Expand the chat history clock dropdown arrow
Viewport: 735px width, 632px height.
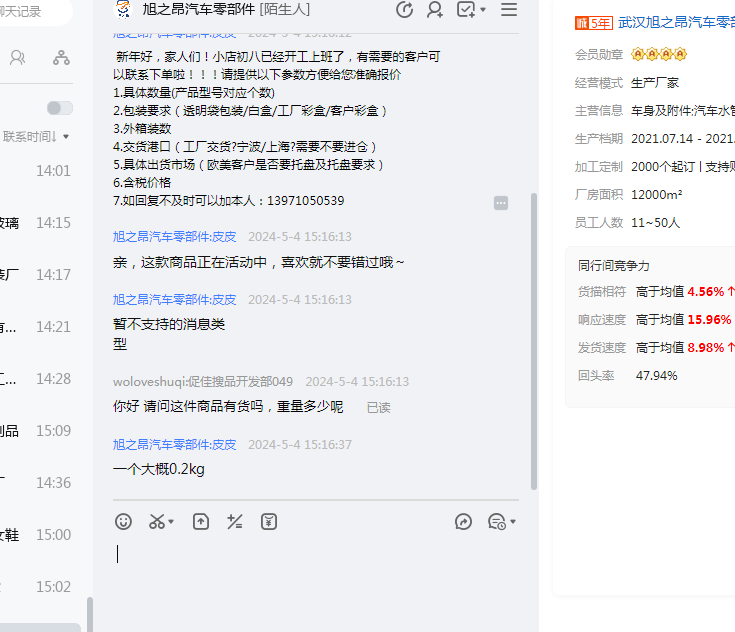click(513, 522)
